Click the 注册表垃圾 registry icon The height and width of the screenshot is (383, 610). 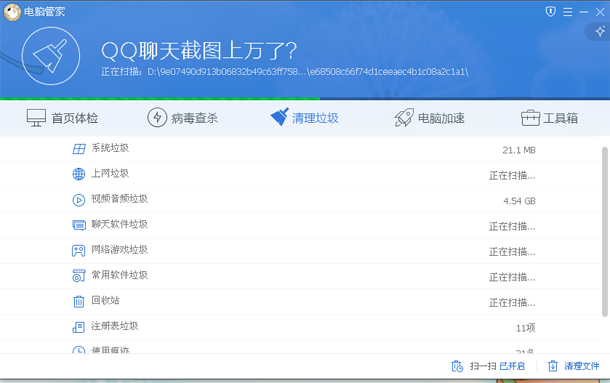click(79, 327)
